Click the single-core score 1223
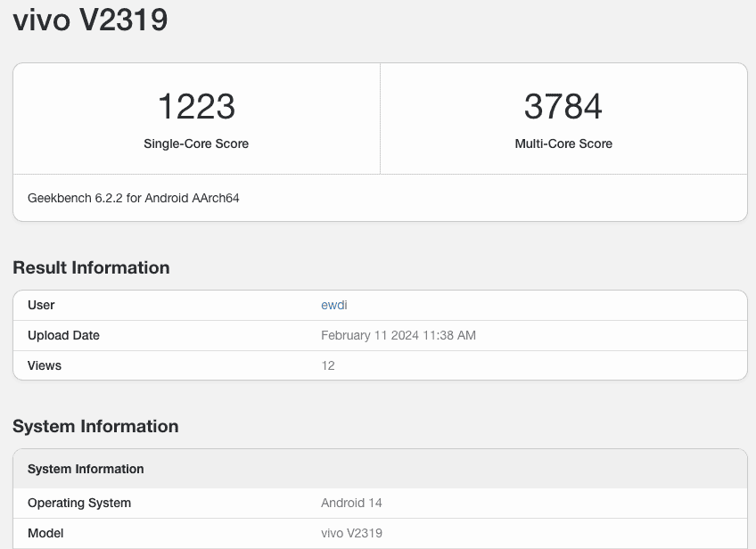The width and height of the screenshot is (756, 549). tap(196, 107)
